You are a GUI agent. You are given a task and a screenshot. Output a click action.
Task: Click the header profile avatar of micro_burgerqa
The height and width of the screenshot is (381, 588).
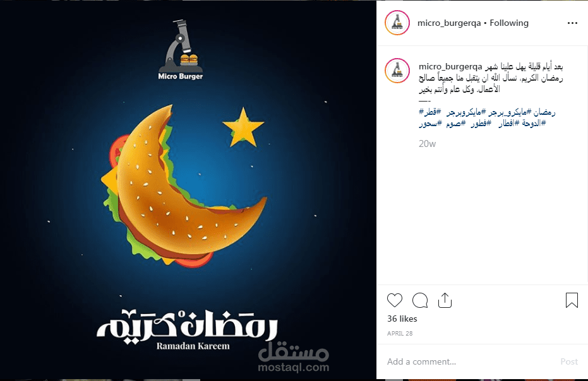[397, 23]
